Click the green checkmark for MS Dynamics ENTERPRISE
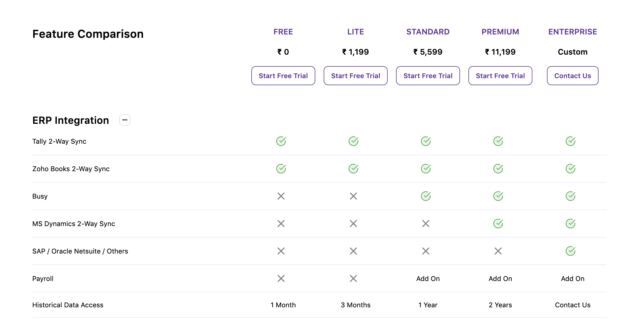Screen dimensions: 644x330 tap(571, 224)
